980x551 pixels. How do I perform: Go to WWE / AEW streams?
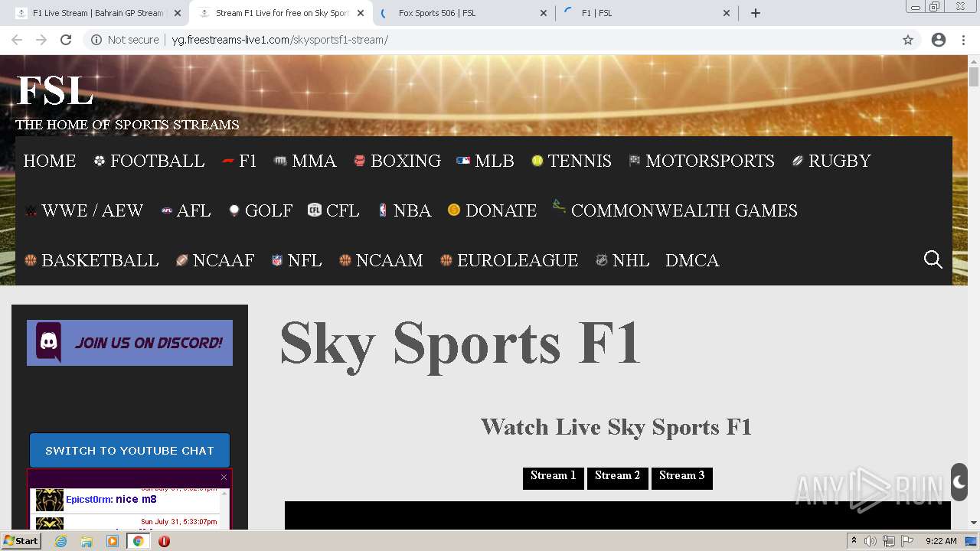click(x=83, y=210)
